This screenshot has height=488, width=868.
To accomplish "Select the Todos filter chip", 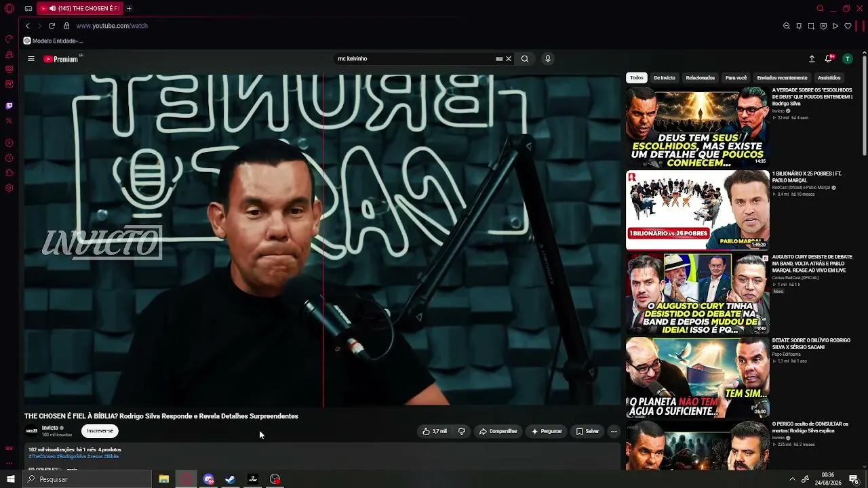I will [x=637, y=78].
